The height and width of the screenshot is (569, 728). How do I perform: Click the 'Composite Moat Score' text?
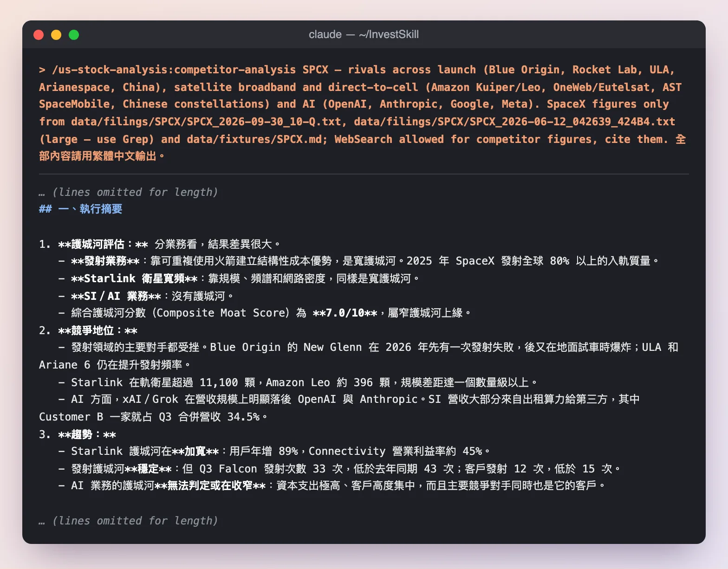pyautogui.click(x=220, y=313)
